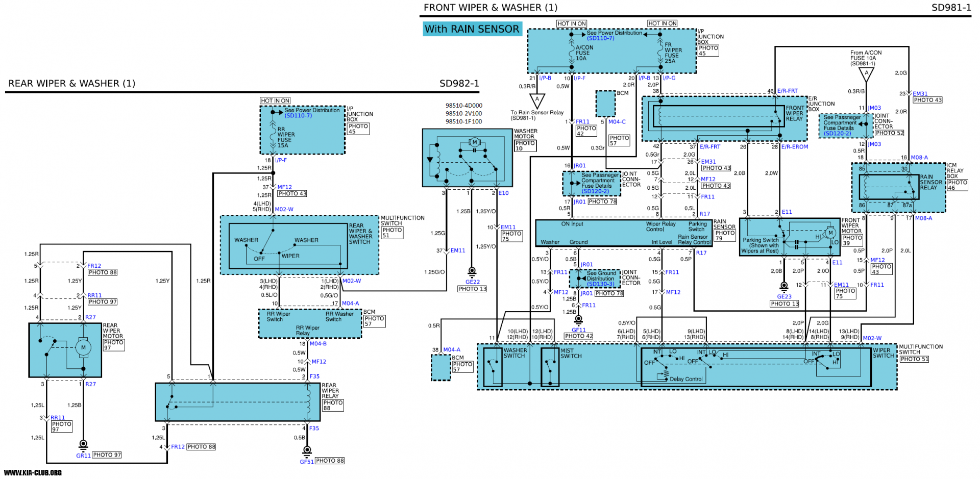
Task: Click the MIST SWITCH label
Action: [x=571, y=354]
